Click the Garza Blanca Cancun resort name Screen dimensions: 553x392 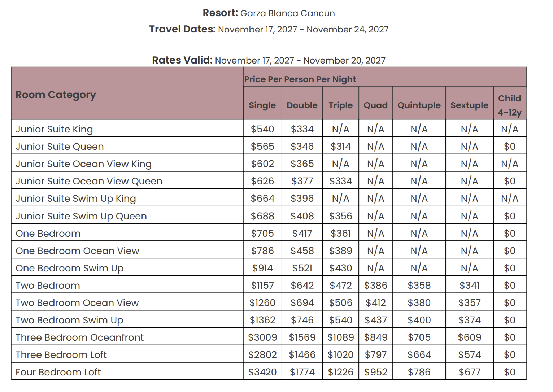pos(288,13)
